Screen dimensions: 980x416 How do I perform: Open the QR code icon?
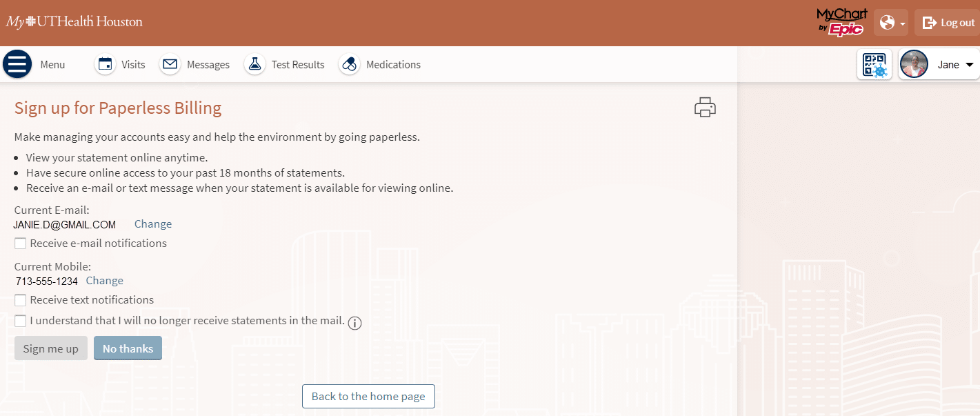tap(874, 65)
